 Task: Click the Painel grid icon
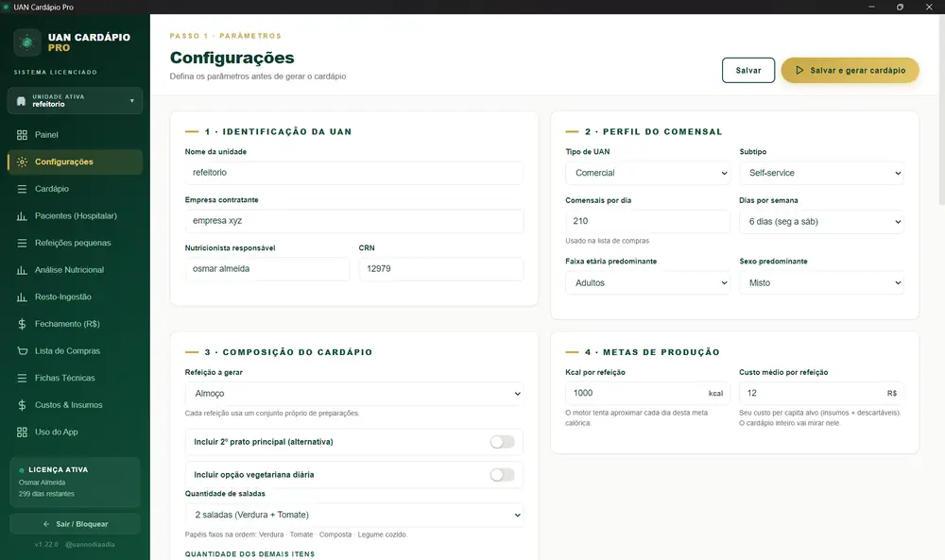[23, 135]
